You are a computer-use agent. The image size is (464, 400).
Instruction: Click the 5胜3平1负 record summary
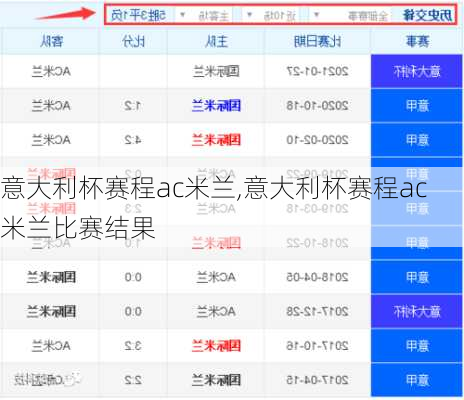point(138,15)
